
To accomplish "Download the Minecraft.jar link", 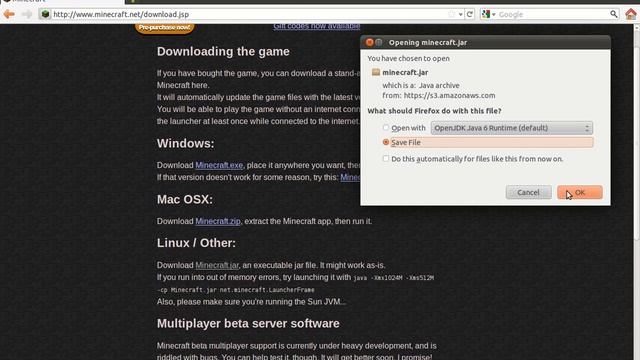I will click(217, 265).
